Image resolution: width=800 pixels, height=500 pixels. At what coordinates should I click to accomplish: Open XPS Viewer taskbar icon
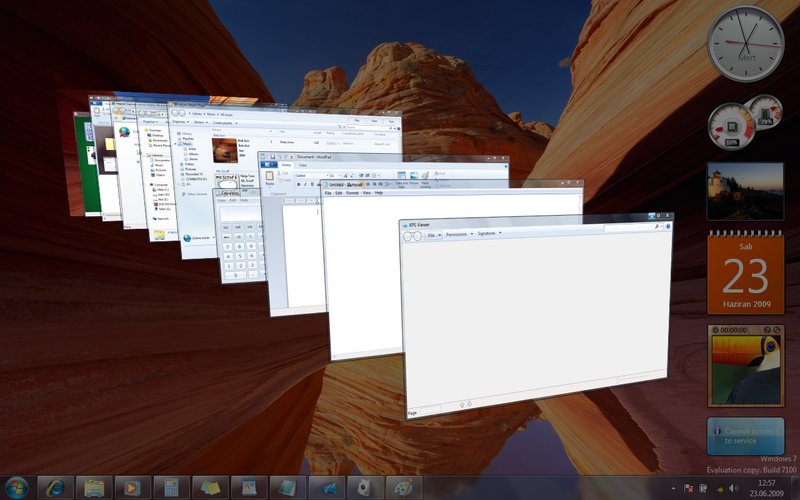tap(327, 488)
